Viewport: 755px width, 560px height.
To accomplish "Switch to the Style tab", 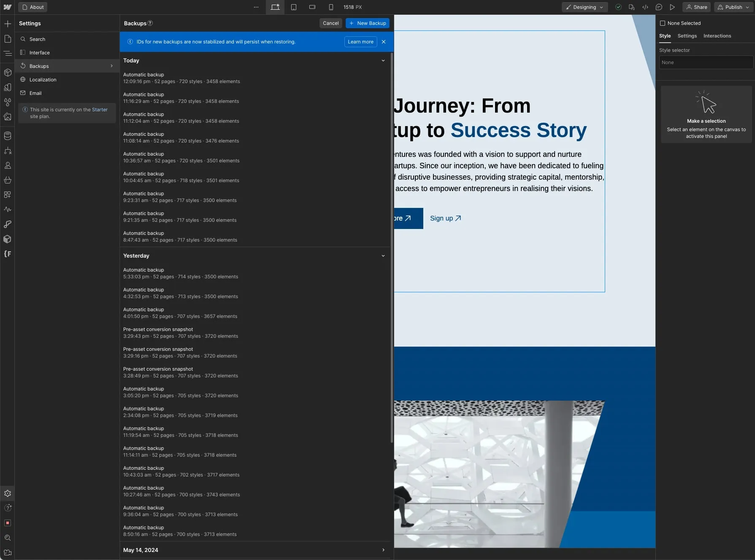I will click(x=665, y=36).
